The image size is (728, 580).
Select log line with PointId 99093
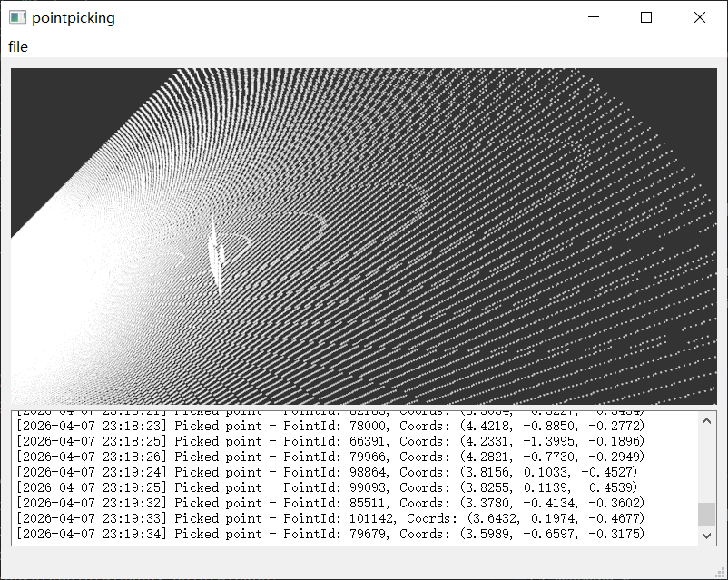327,487
